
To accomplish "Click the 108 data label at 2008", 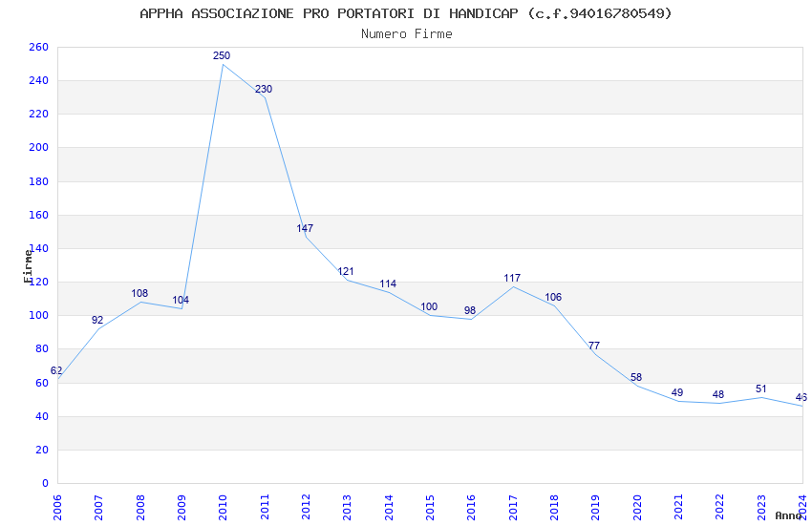I will [x=139, y=293].
